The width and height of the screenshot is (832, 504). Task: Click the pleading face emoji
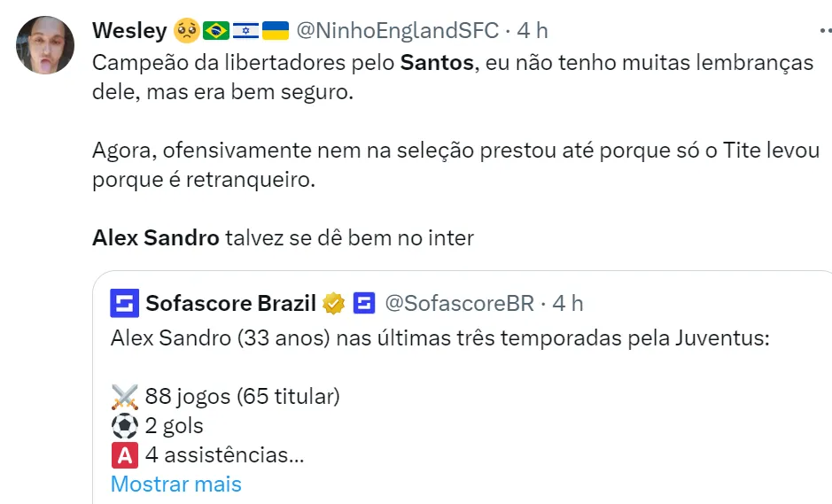[x=186, y=31]
